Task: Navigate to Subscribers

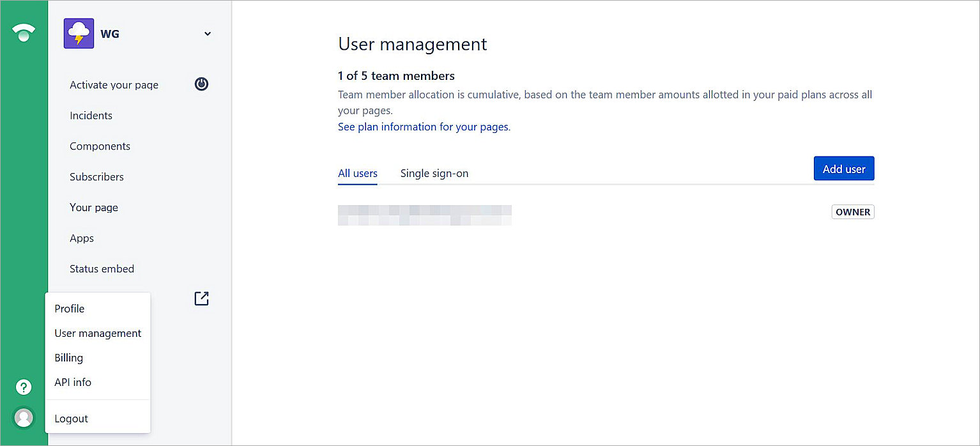Action: [96, 177]
